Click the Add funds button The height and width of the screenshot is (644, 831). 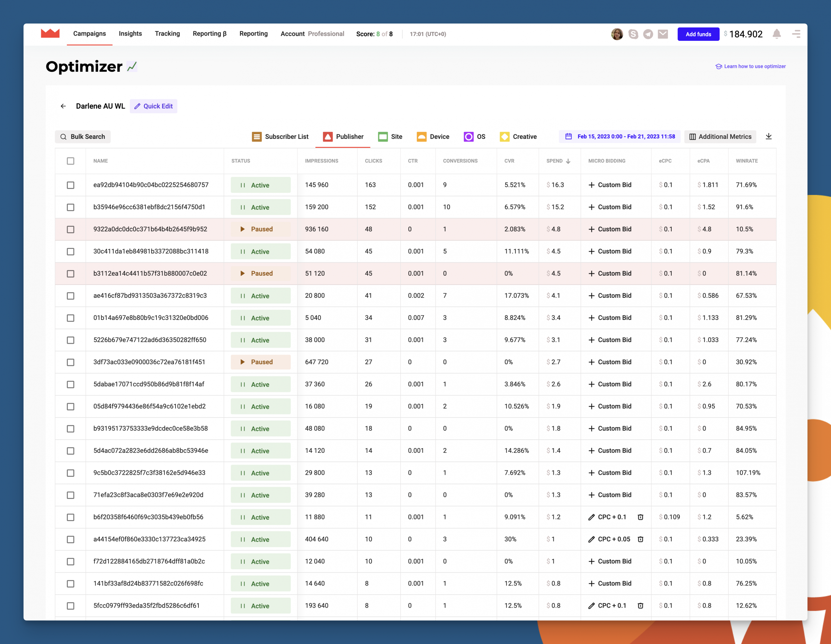point(698,34)
